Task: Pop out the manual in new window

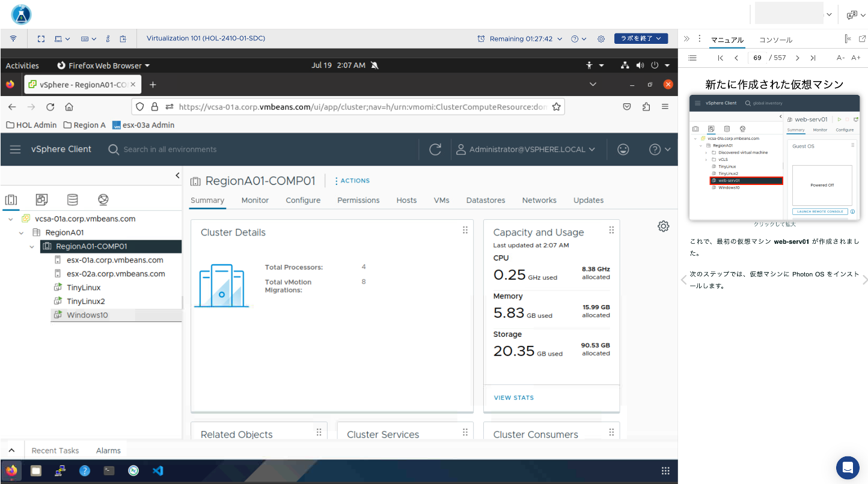Action: click(862, 38)
